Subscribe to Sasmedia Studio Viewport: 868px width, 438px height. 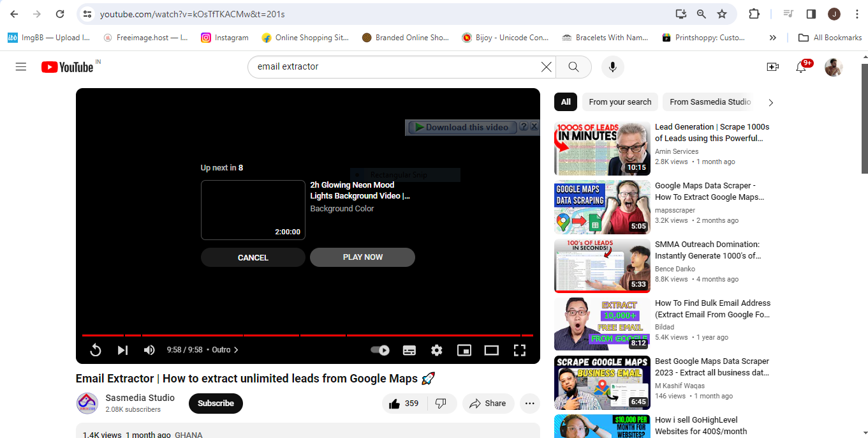pos(216,404)
